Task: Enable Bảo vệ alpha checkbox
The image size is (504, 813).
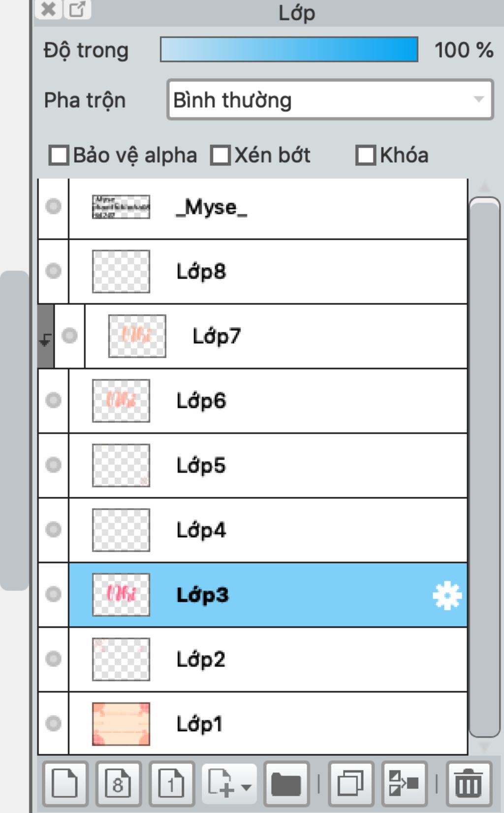Action: point(59,155)
